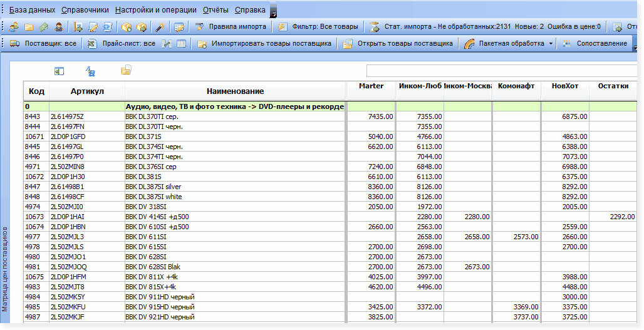Image resolution: width=644 pixels, height=330 pixels.
Task: Click price 2292.00 in Остатки column
Action: point(613,217)
